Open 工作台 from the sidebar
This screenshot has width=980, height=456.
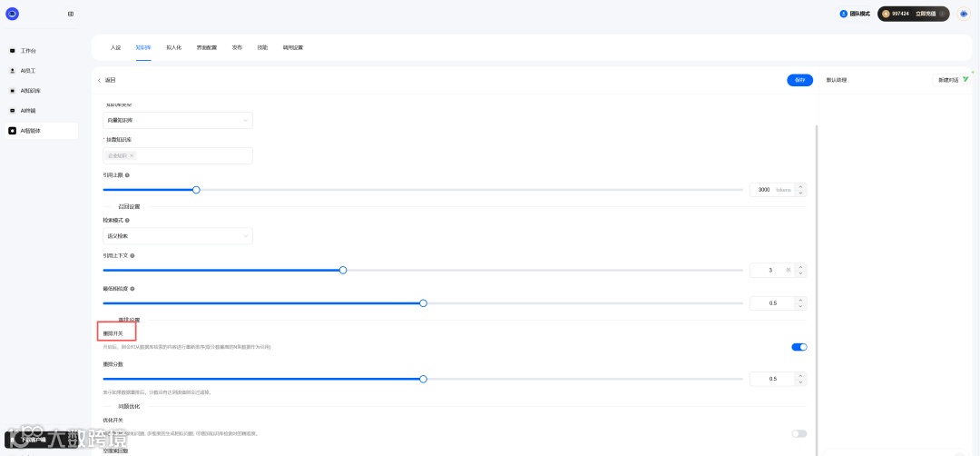28,51
